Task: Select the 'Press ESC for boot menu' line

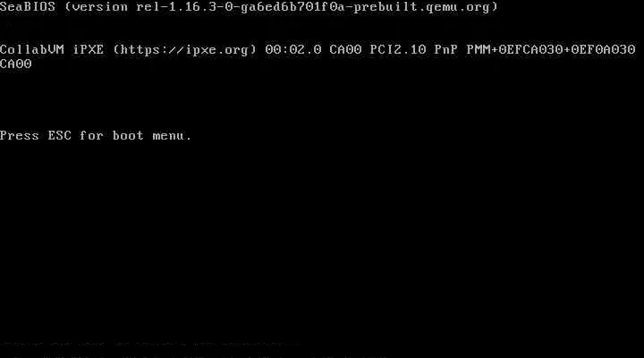Action: click(96, 136)
